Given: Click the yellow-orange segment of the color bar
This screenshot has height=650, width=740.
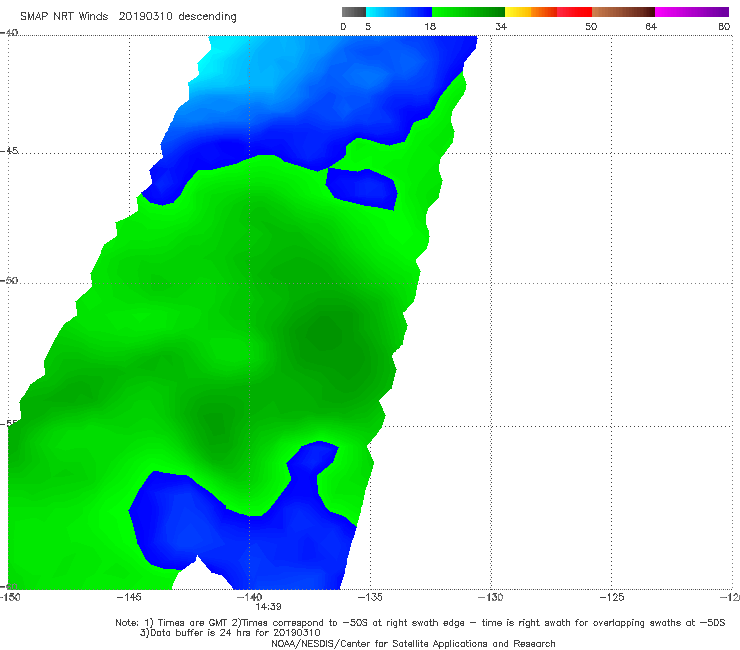Looking at the screenshot, I should coord(531,12).
